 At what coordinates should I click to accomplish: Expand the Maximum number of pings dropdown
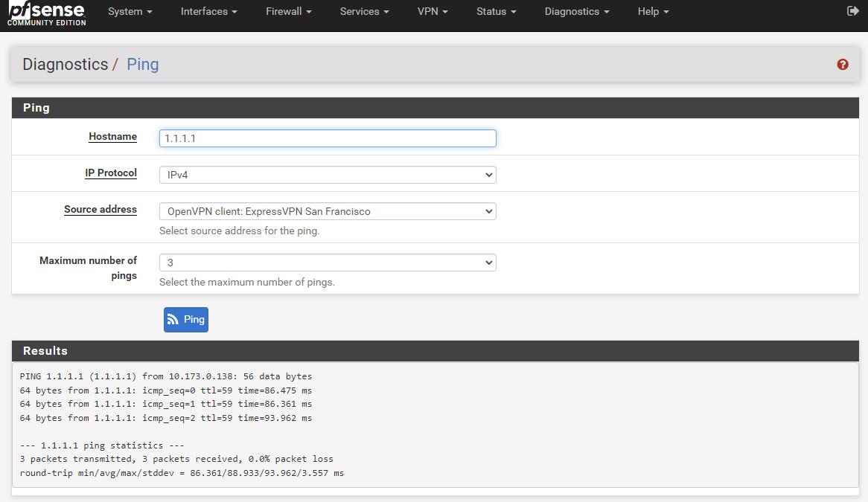tap(328, 263)
